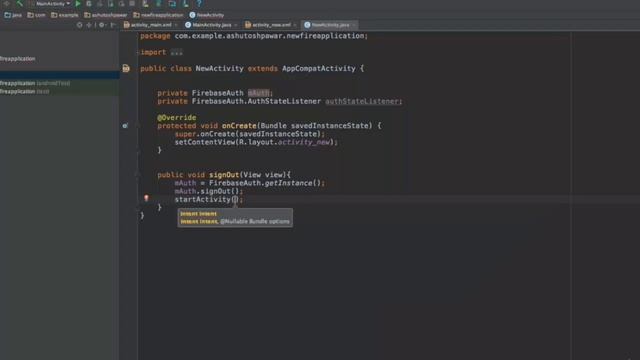Select the androidTest package in project tree
Image resolution: width=640 pixels, height=360 pixels.
pyautogui.click(x=35, y=83)
